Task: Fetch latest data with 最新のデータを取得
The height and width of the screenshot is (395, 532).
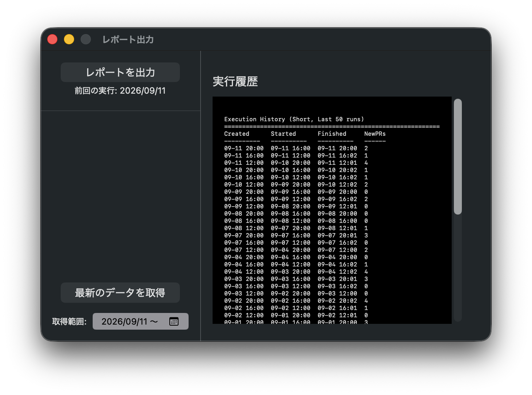Action: (x=120, y=293)
